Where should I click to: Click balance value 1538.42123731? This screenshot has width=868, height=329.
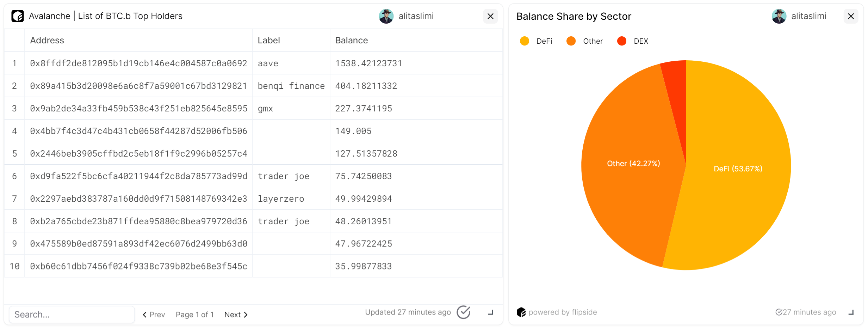pyautogui.click(x=369, y=63)
